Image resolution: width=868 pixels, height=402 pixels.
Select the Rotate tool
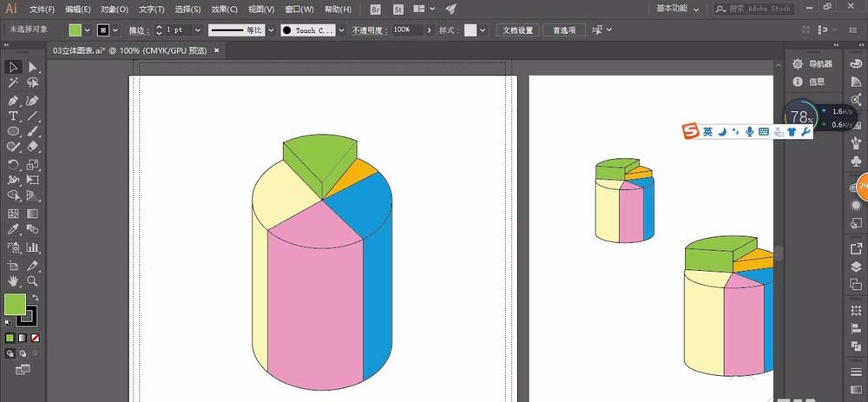[x=13, y=164]
